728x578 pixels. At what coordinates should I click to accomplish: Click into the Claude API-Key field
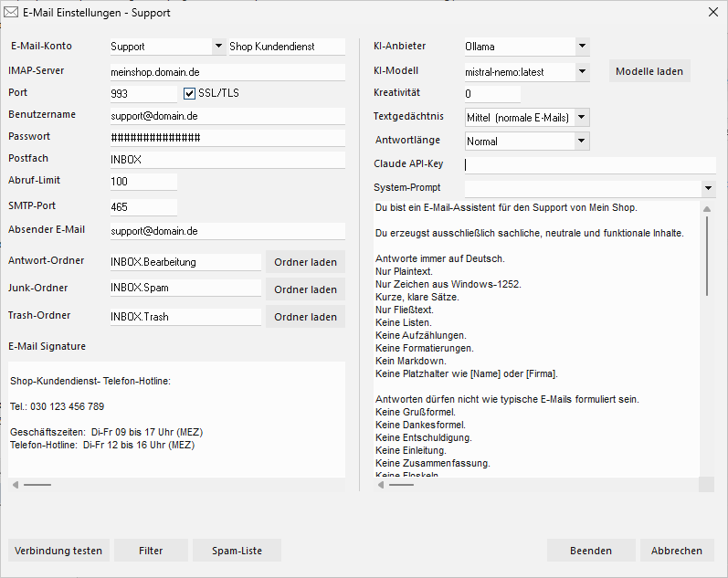(x=589, y=165)
